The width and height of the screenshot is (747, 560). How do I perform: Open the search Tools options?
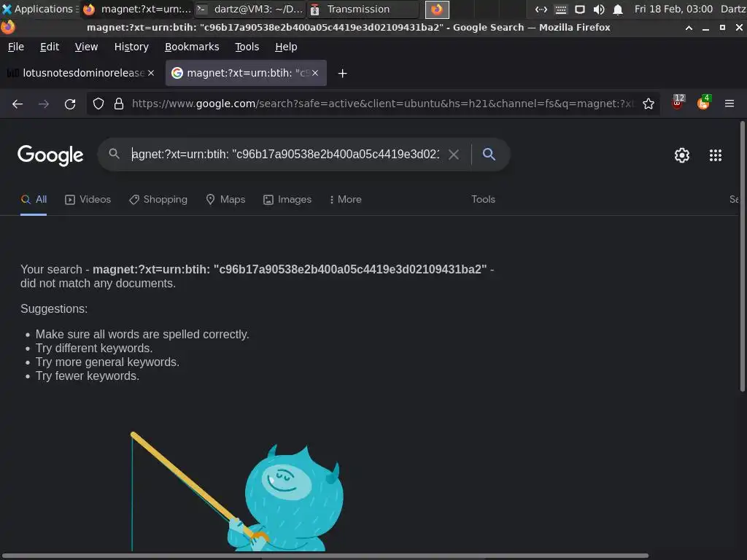point(483,200)
